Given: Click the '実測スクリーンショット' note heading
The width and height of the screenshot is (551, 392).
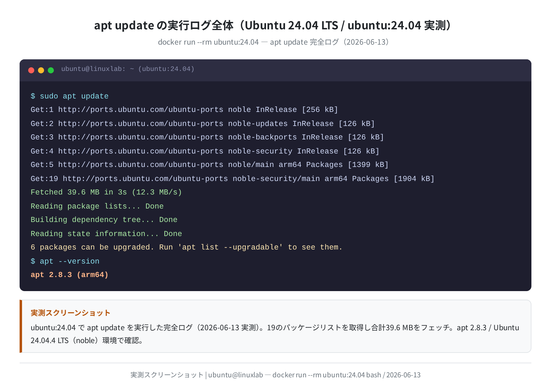Looking at the screenshot, I should (70, 313).
